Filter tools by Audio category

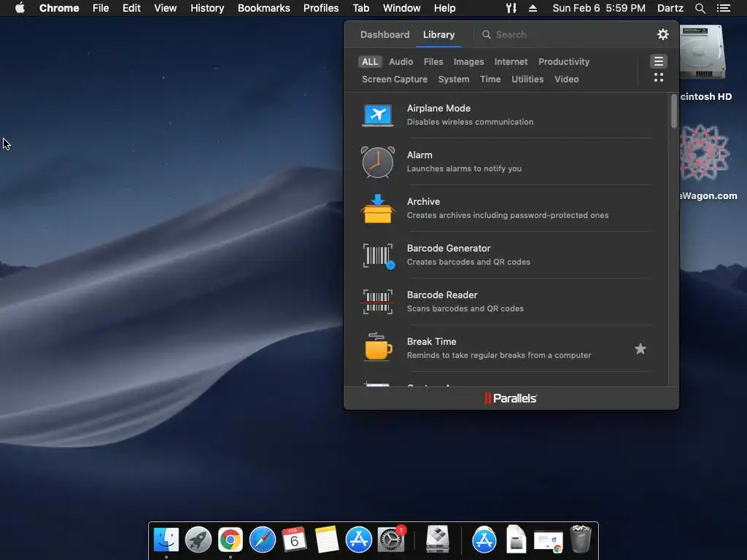tap(400, 61)
